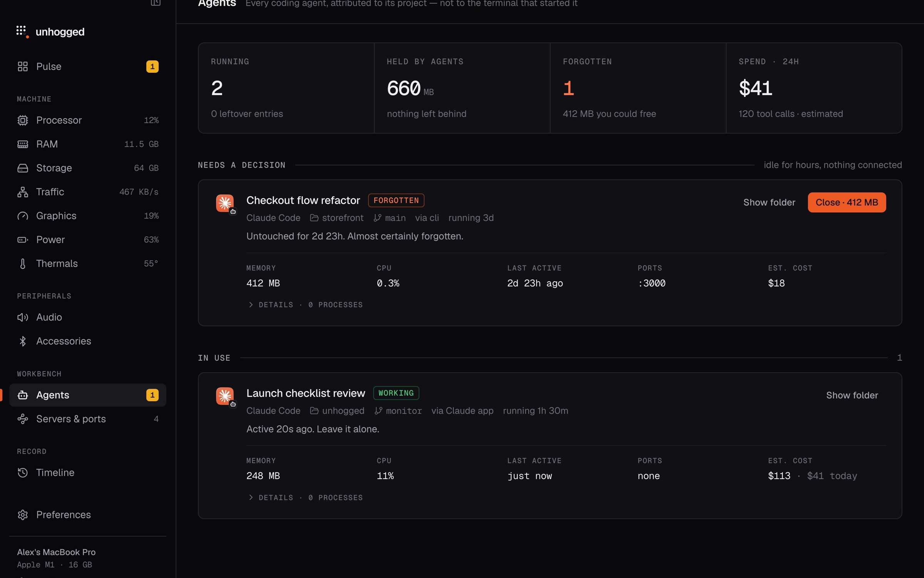Open Servers & ports page
The image size is (924, 578).
pyautogui.click(x=88, y=419)
